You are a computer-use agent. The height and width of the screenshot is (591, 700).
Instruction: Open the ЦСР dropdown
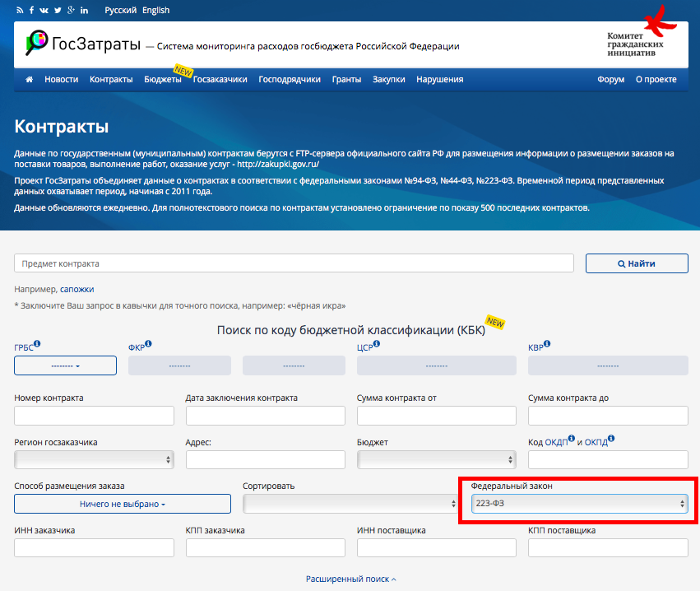tap(436, 365)
